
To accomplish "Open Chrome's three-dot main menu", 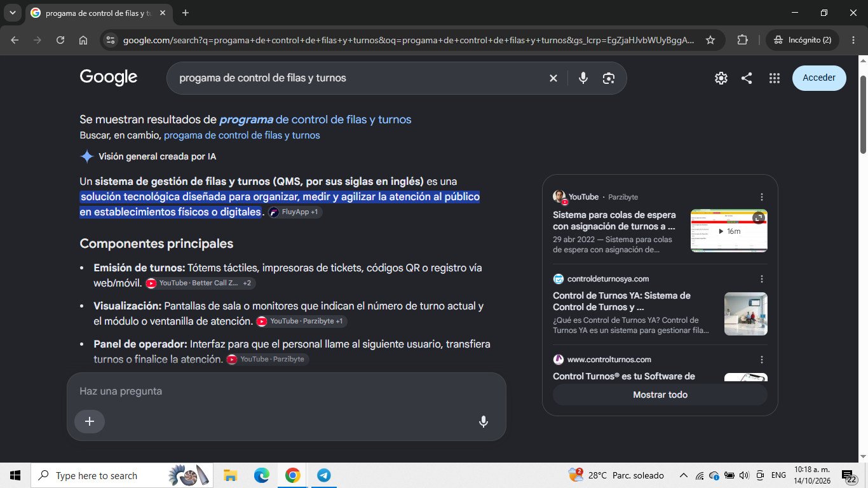I will (x=852, y=40).
